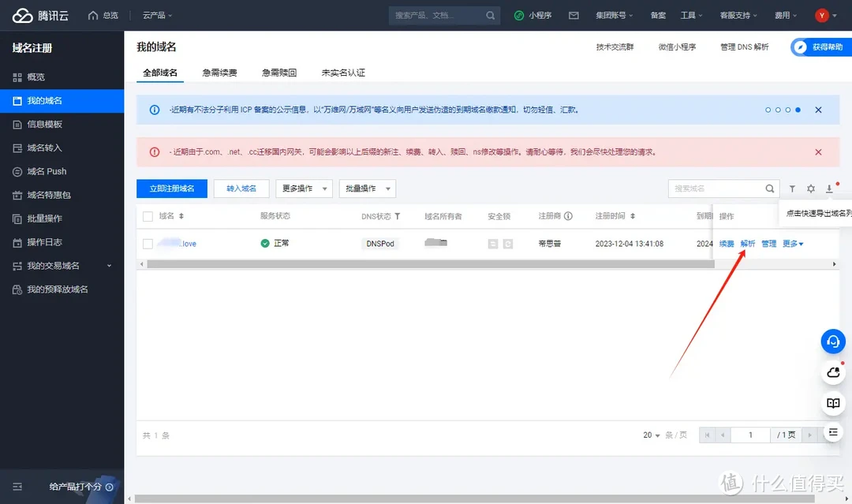Click the Tencent Cloud logo
This screenshot has height=504, width=852.
pos(40,15)
